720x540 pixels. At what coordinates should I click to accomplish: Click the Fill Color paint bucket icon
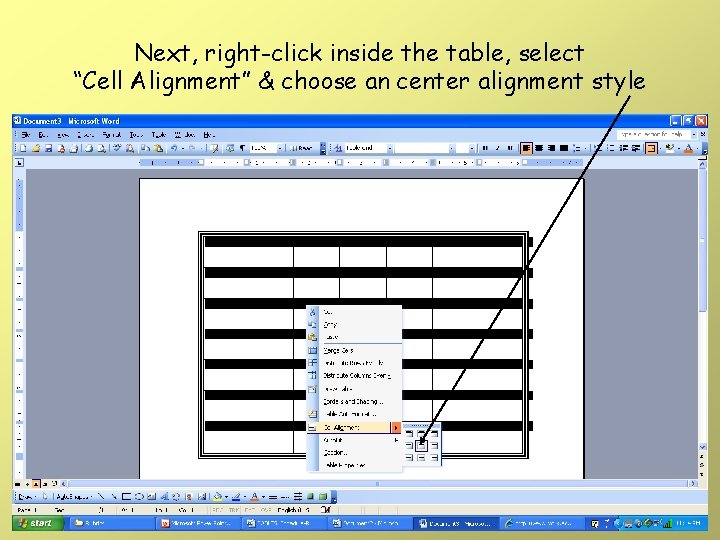[218, 496]
